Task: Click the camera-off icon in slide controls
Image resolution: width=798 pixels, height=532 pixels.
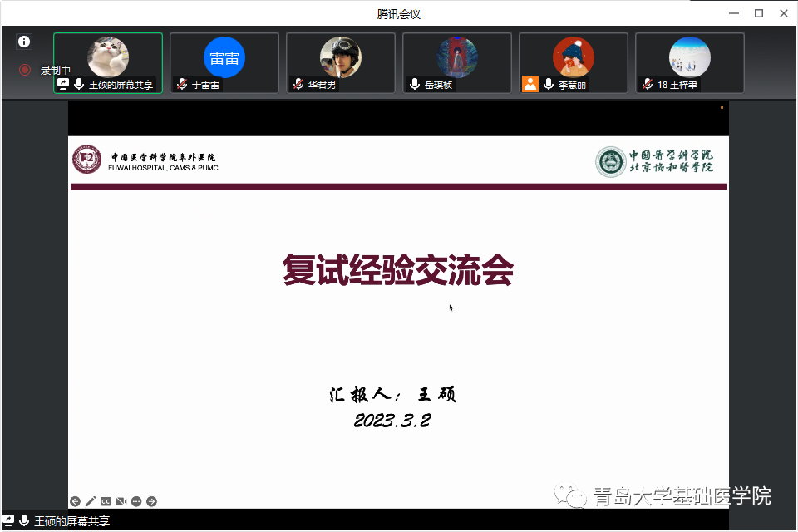Action: (x=120, y=501)
